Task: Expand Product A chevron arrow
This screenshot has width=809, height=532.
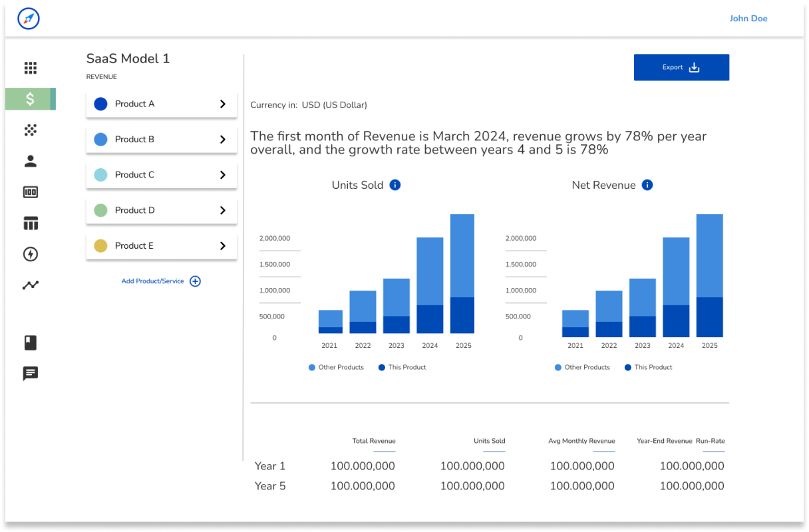Action: pos(223,104)
